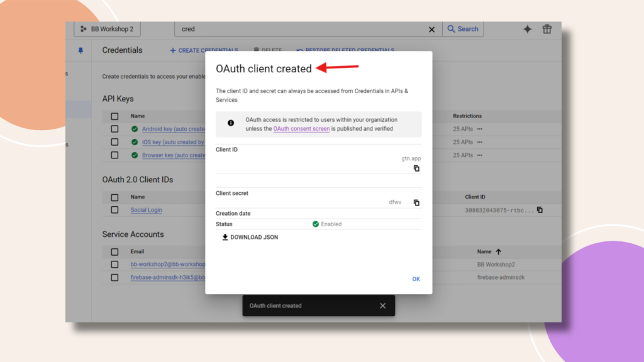This screenshot has width=644, height=362.
Task: Click the DOWNLOAD JSON button
Action: click(250, 237)
